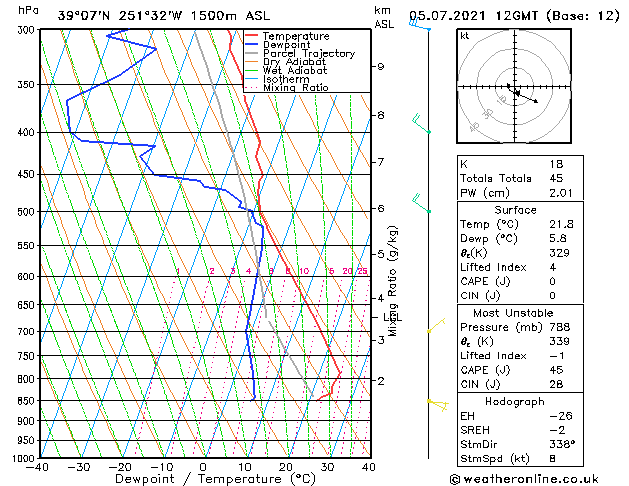Screen dimensions: 629x486
Task: Click the 'Mixing Ratio' legend entry
Action: [296, 87]
